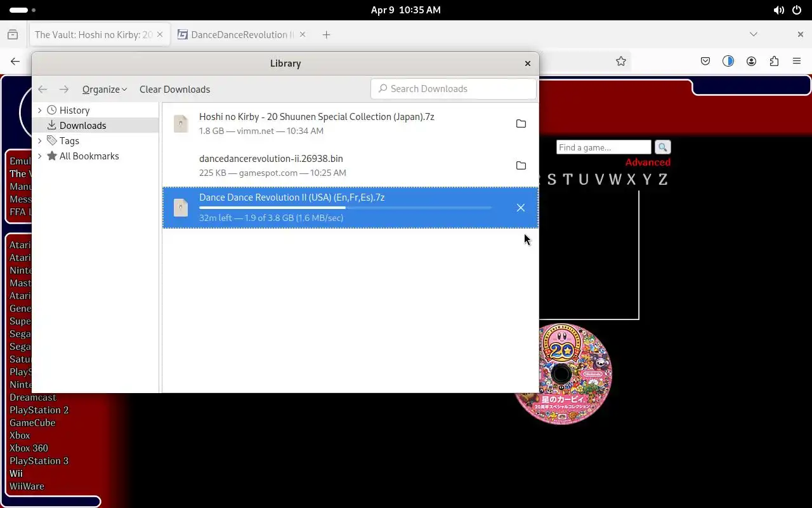Image resolution: width=812 pixels, height=508 pixels.
Task: Close the Library window
Action: click(x=527, y=63)
